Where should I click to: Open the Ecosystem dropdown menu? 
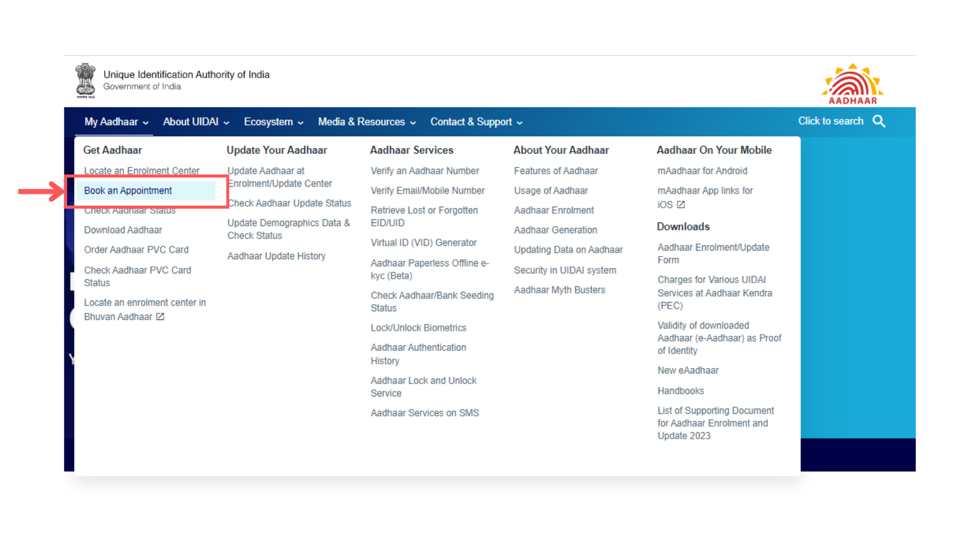(274, 122)
